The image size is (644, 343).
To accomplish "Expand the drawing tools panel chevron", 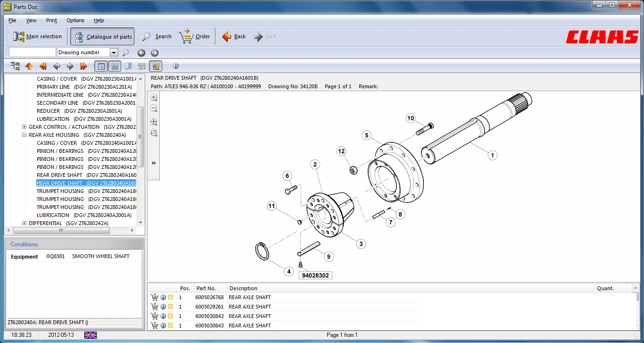I will (154, 163).
